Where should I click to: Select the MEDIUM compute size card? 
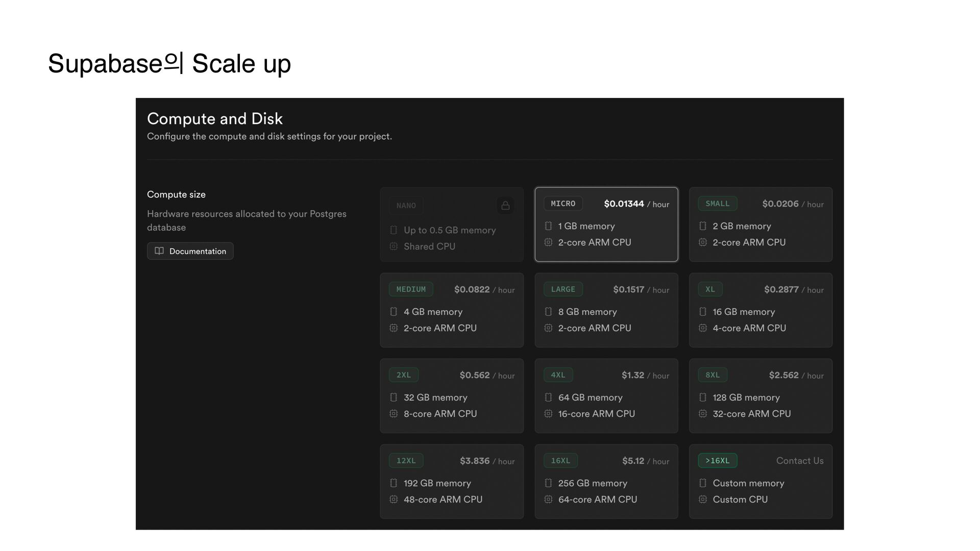coord(452,310)
